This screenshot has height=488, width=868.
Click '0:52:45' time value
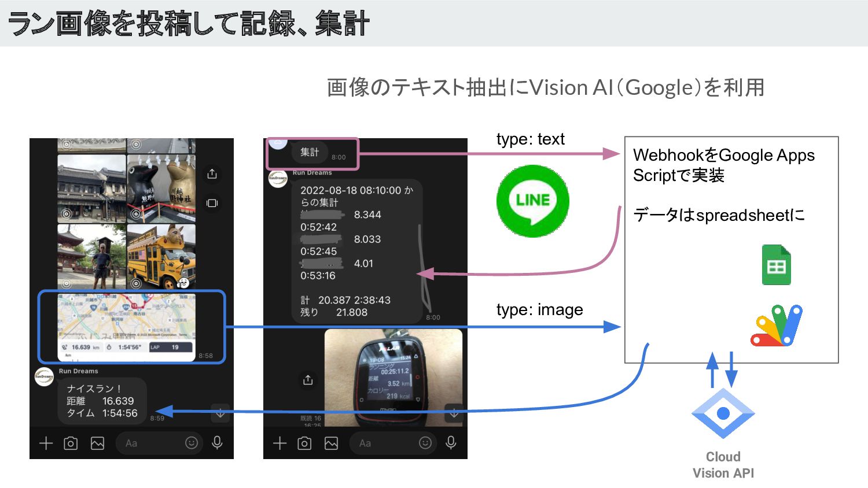coord(318,252)
